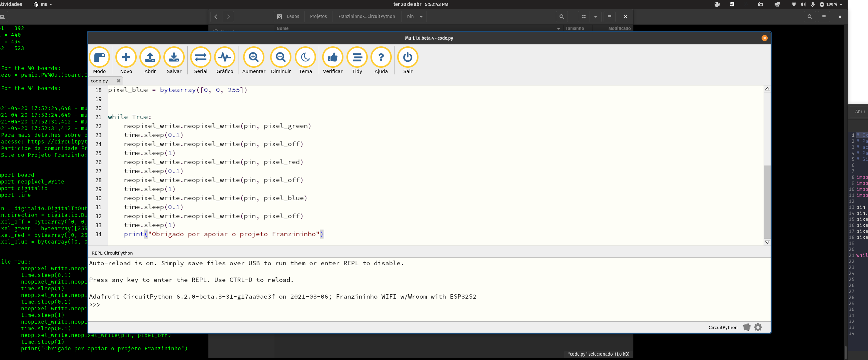The height and width of the screenshot is (360, 868).
Task: Open the Modo (mode) selector in Mu
Action: pos(99,60)
